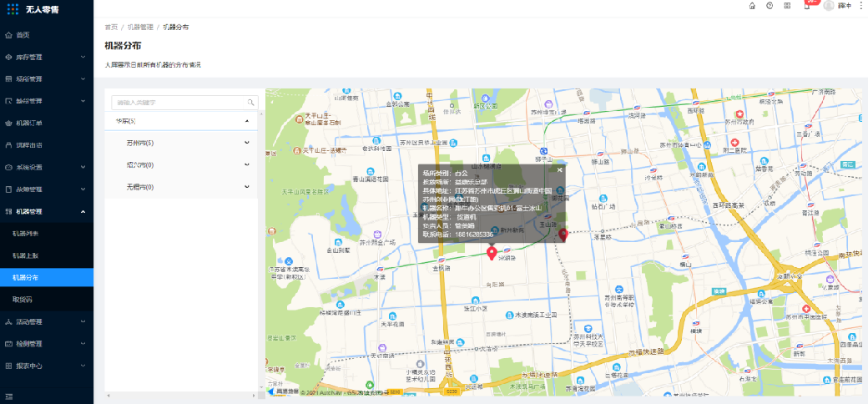
Task: Click the bright red machine marker below popup
Action: pyautogui.click(x=491, y=254)
